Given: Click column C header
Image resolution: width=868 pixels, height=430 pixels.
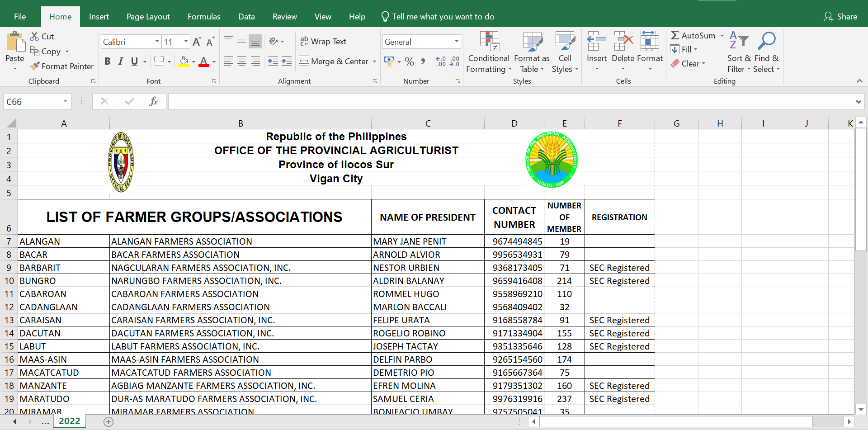Looking at the screenshot, I should (x=428, y=123).
